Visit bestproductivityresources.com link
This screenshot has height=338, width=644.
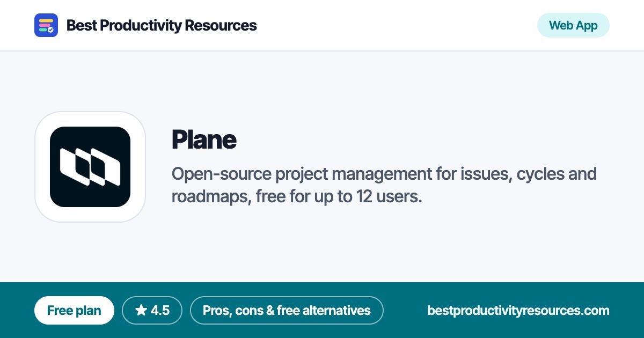tap(518, 310)
